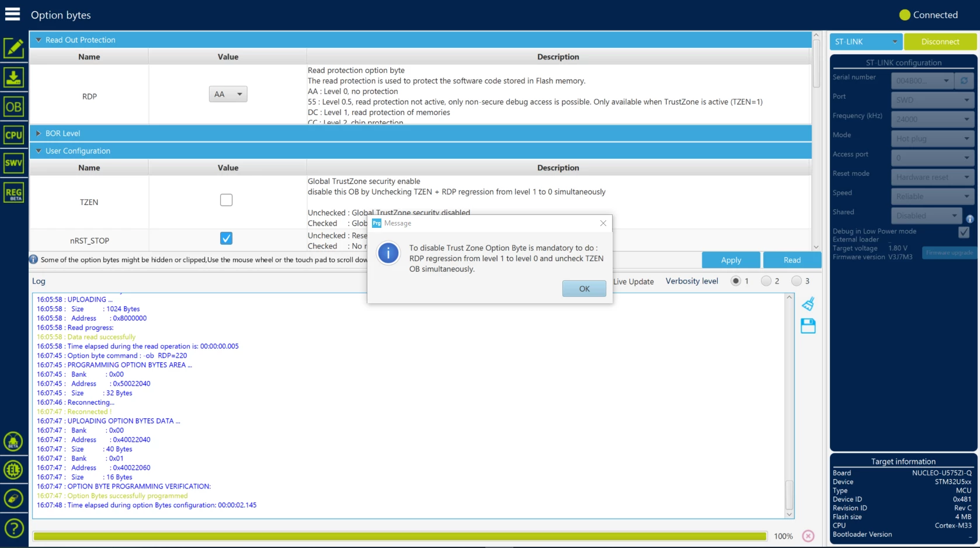Screen dimensions: 980x548
Task: Click the log panel scrollbar thumb
Action: pyautogui.click(x=789, y=495)
